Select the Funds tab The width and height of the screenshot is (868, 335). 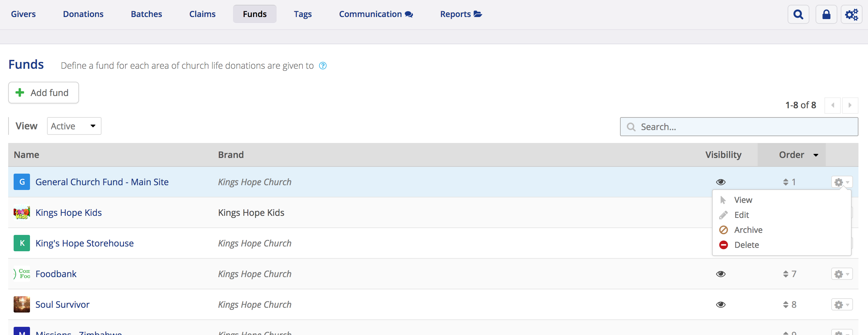tap(255, 14)
